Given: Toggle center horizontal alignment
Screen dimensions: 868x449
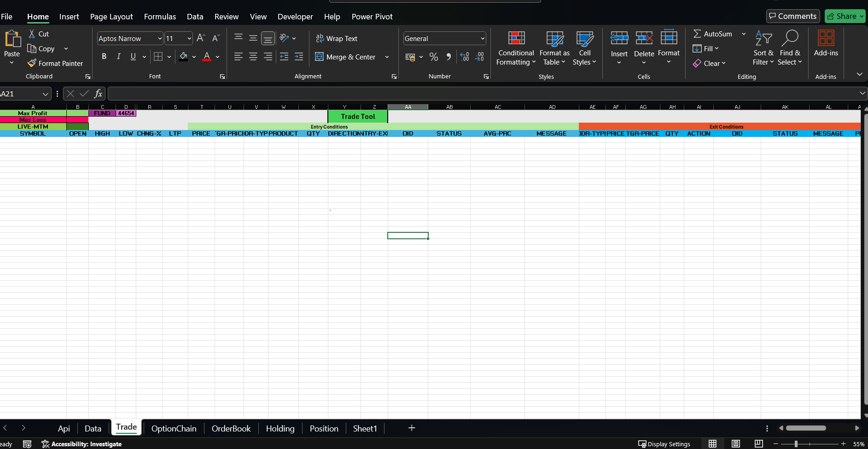Looking at the screenshot, I should coord(253,57).
